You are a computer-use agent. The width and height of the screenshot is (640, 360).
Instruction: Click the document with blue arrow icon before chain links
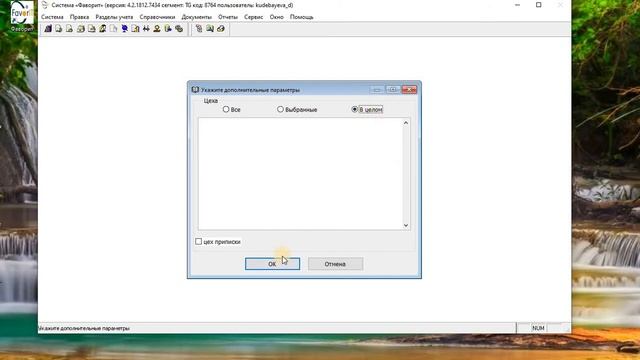pyautogui.click(x=168, y=29)
